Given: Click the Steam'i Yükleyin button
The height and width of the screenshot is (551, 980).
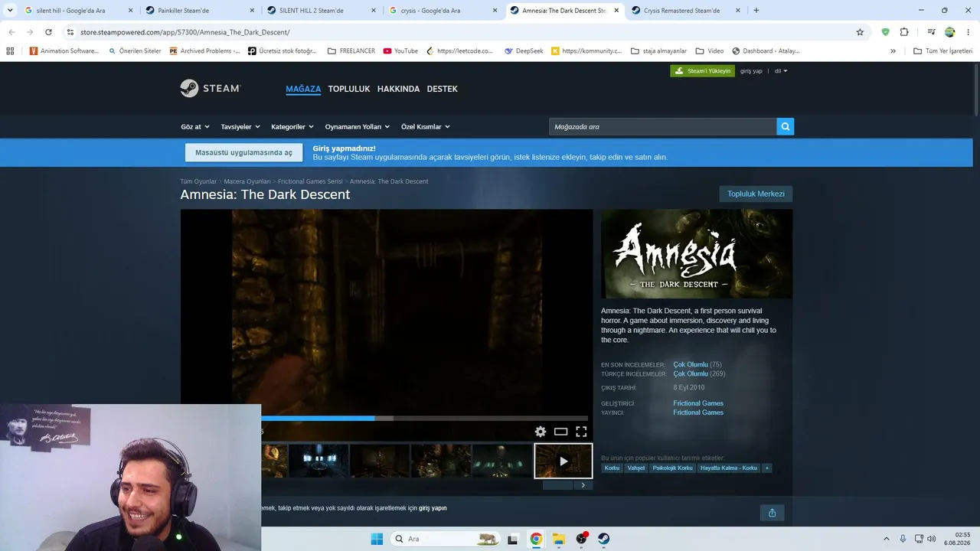Looking at the screenshot, I should point(703,71).
